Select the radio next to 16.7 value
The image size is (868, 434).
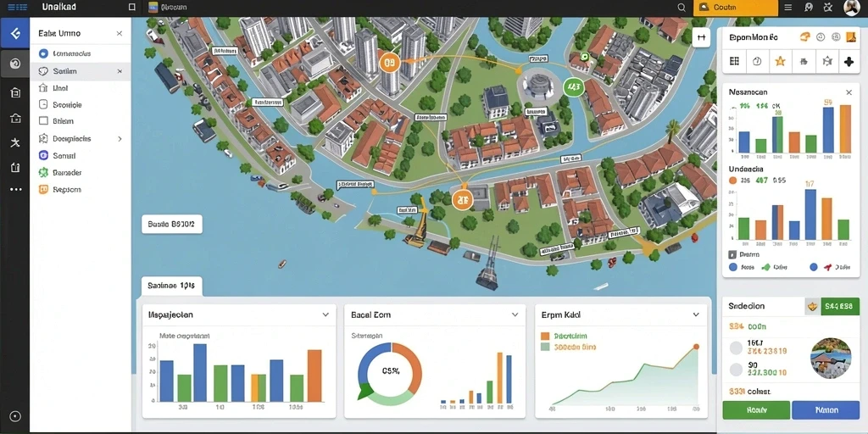(x=736, y=348)
